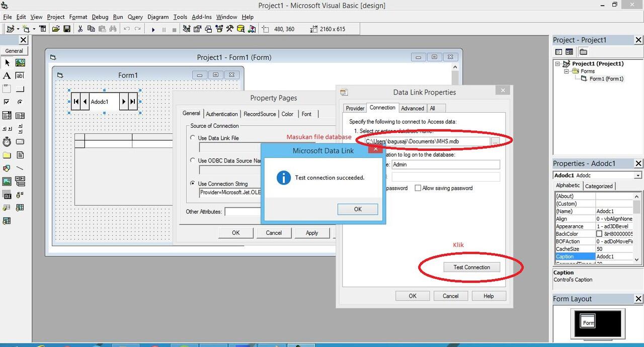Image resolution: width=644 pixels, height=347 pixels.
Task: Open Properties Window from the toolbar icon
Action: click(x=198, y=29)
